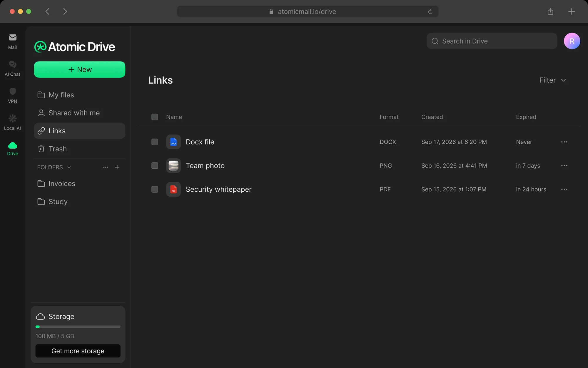Open Local AI from sidebar
Image resolution: width=588 pixels, height=368 pixels.
click(12, 123)
